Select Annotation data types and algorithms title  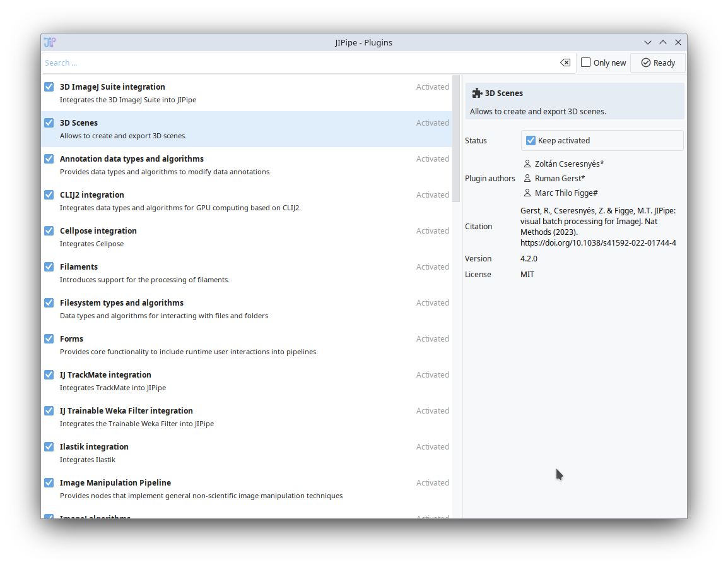132,159
